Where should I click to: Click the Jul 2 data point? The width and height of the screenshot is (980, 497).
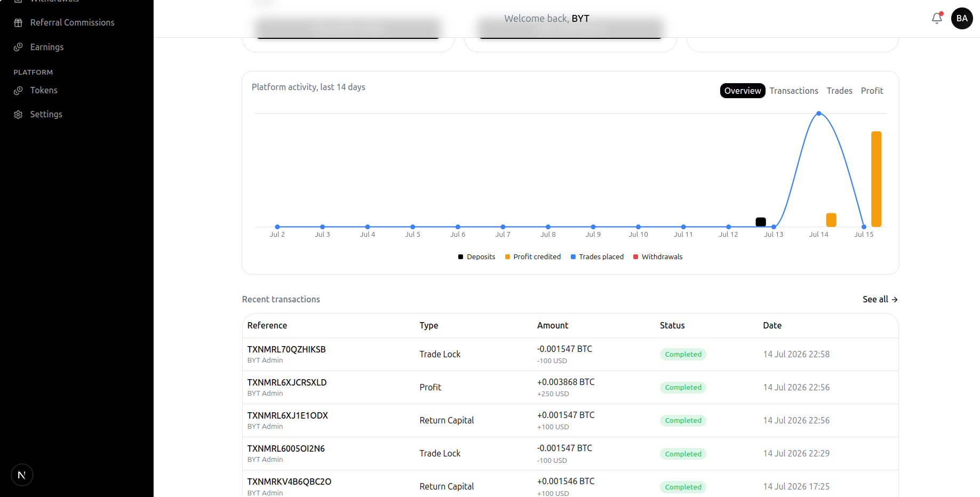point(277,227)
